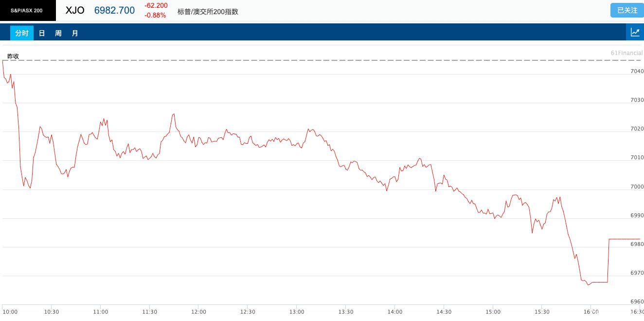644x321 pixels.
Task: Click the 6970 price axis label
Action: (637, 273)
